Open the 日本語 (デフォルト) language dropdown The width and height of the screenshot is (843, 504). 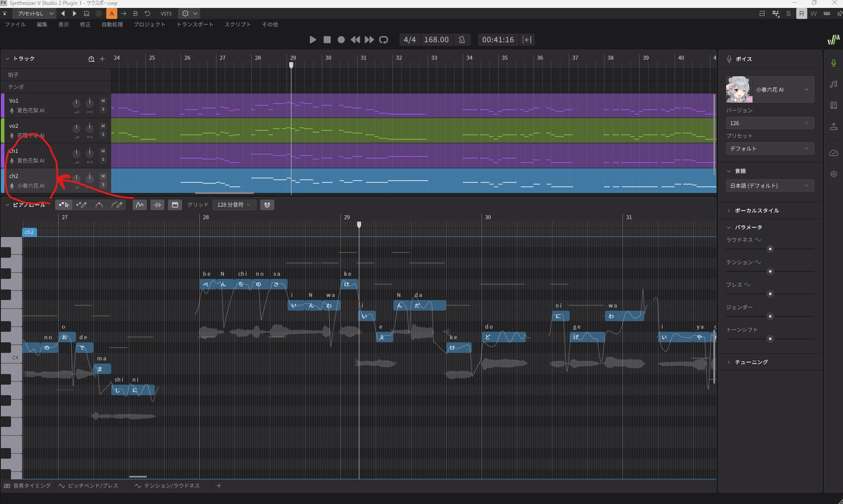click(769, 186)
